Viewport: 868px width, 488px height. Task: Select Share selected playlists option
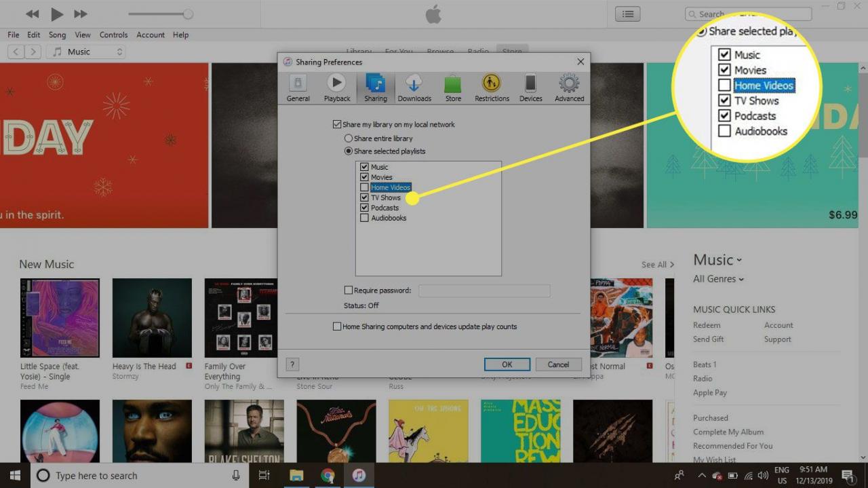[349, 151]
